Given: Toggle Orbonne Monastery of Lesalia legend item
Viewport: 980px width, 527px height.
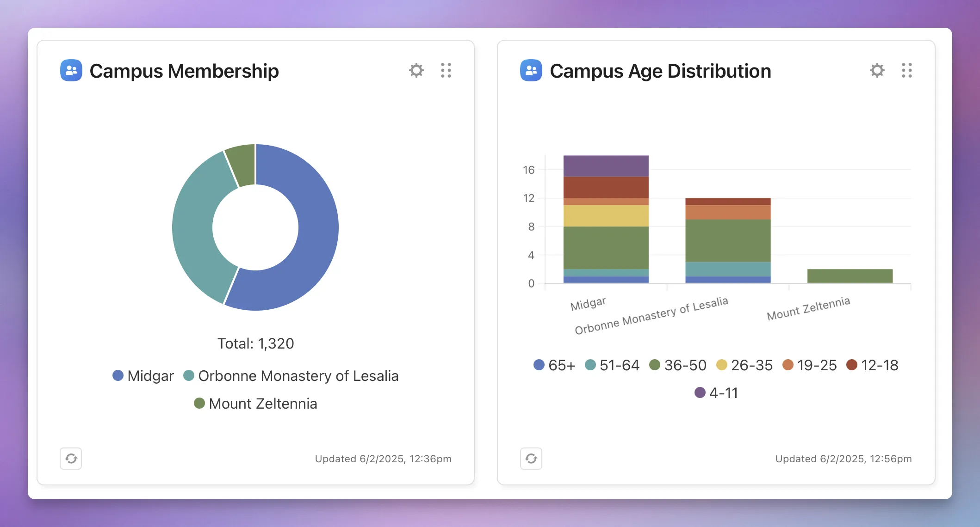Looking at the screenshot, I should [292, 376].
